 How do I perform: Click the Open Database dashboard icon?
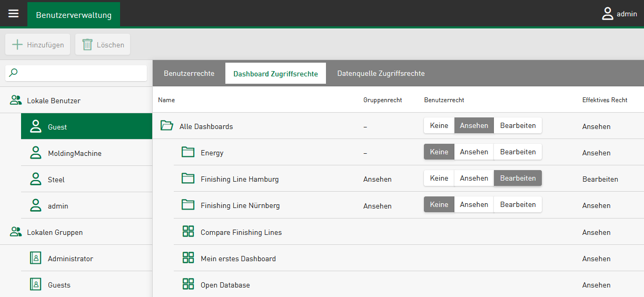[x=188, y=285]
